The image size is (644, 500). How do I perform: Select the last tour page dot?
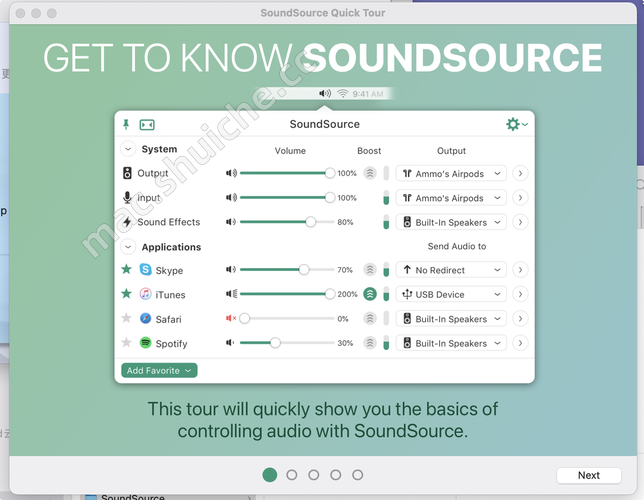pyautogui.click(x=358, y=475)
